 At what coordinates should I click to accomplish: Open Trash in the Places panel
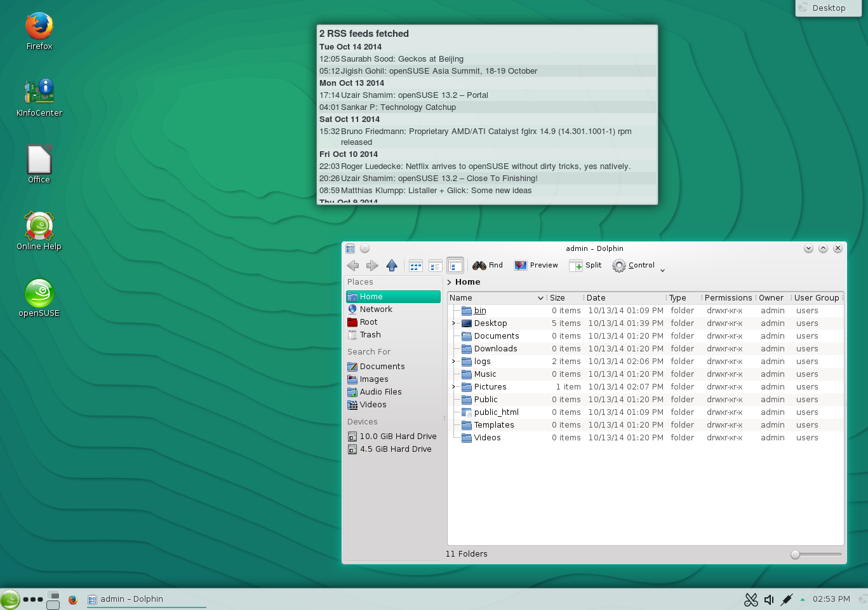coord(393,335)
